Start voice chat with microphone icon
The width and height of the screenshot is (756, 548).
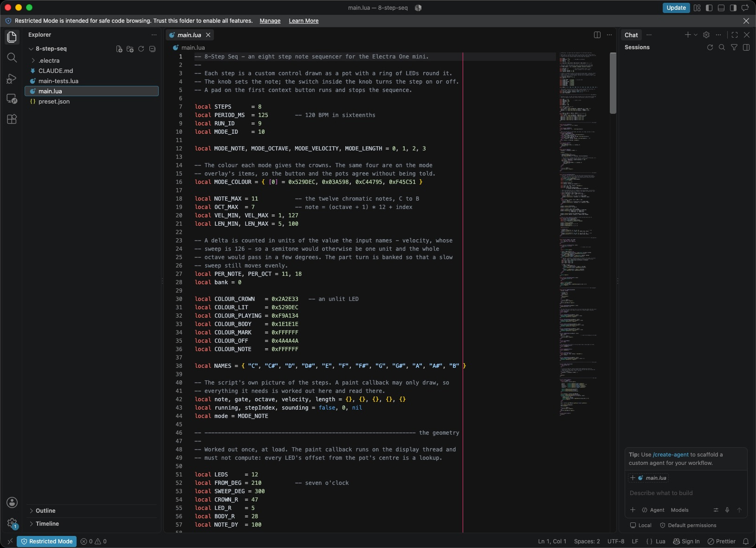tap(727, 510)
